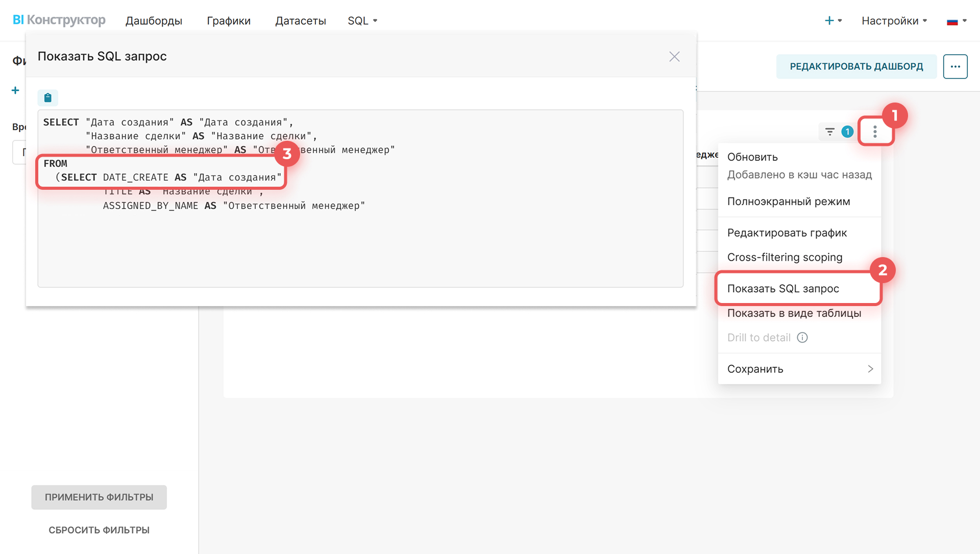Close the Показать SQL запрос dialog
This screenshot has height=554, width=980.
tap(674, 57)
